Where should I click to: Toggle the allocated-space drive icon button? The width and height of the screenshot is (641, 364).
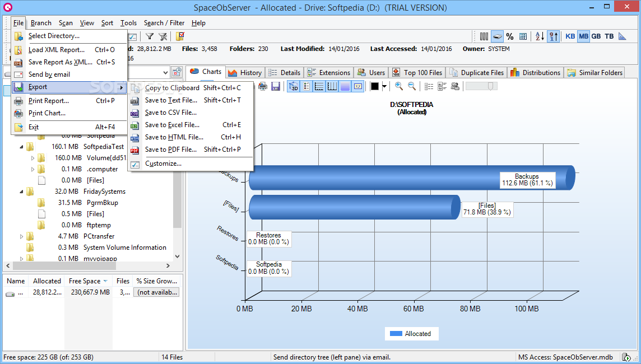497,36
